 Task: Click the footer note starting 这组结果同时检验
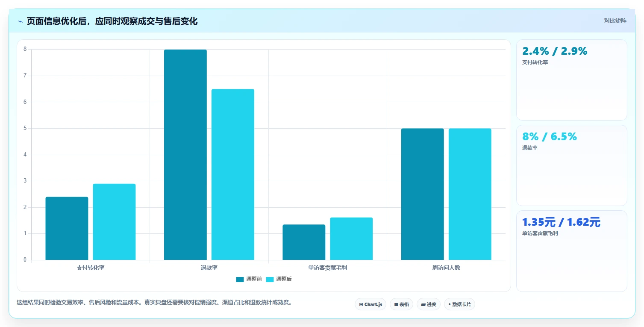[x=154, y=302]
